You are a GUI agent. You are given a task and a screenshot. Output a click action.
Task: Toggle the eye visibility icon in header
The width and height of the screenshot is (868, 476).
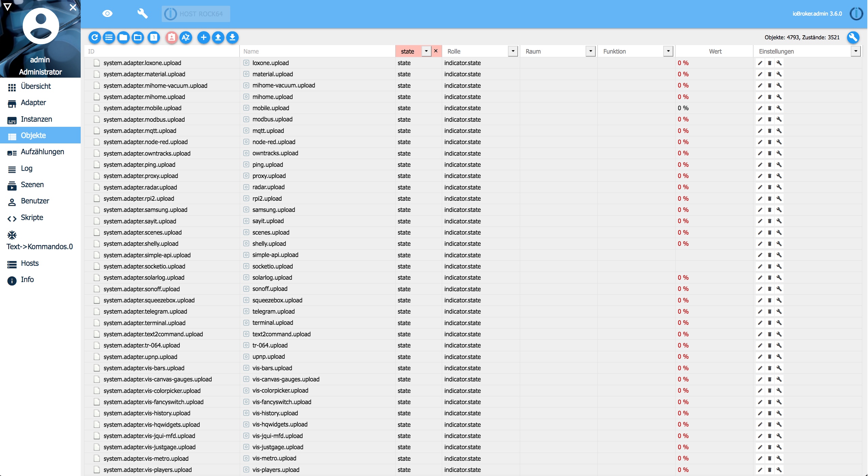(107, 14)
